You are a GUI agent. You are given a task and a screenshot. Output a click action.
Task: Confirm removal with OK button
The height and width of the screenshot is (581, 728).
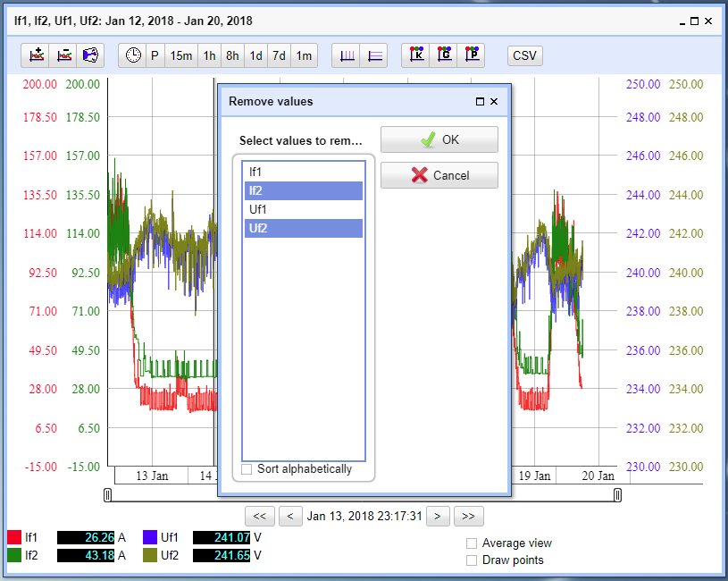click(439, 139)
